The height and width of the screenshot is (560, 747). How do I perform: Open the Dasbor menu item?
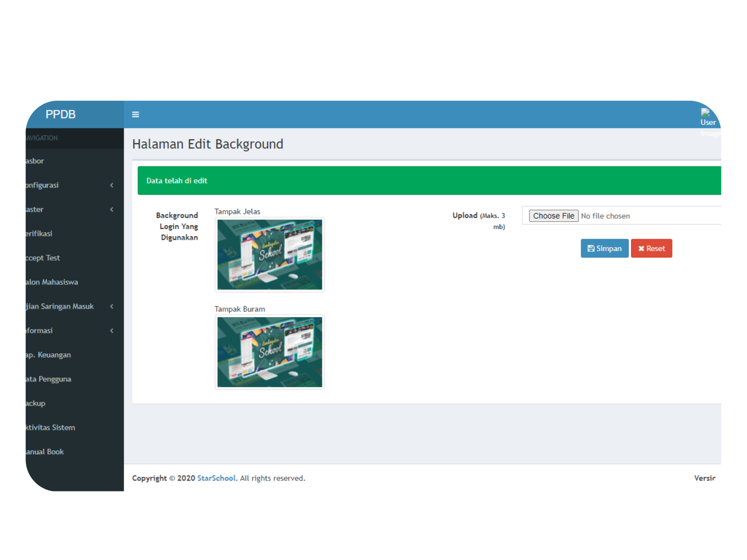(x=35, y=161)
